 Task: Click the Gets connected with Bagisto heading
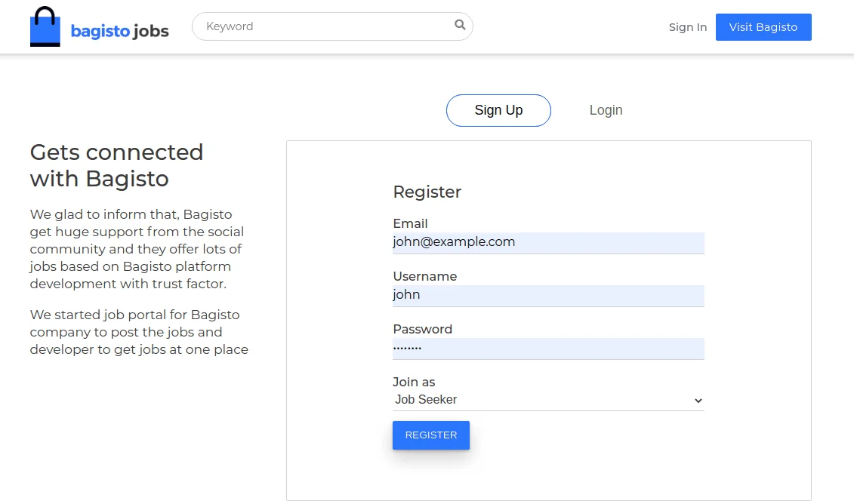coord(116,165)
